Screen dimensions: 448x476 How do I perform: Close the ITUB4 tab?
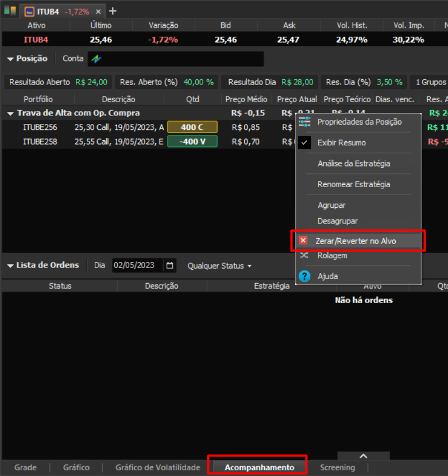(x=98, y=11)
